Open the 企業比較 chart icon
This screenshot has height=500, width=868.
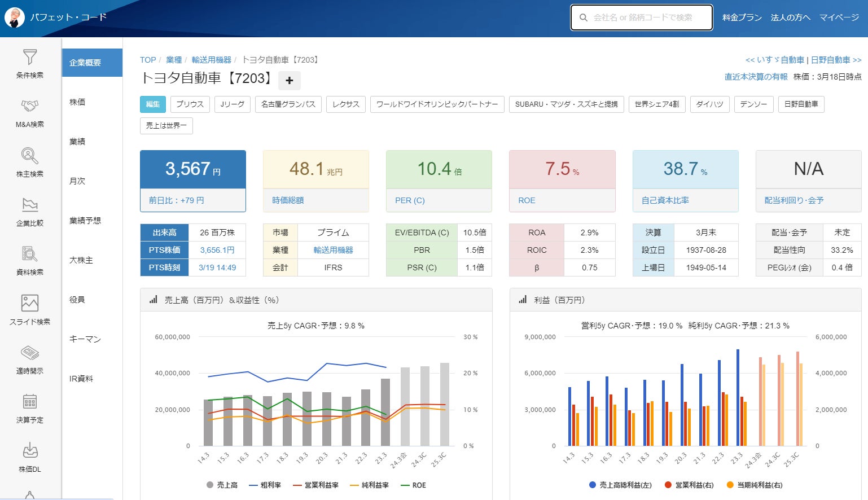pos(30,205)
